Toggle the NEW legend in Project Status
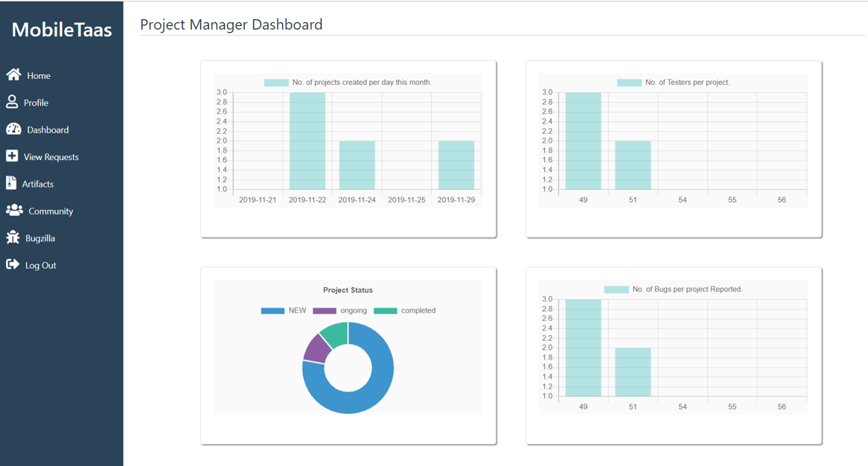 [x=284, y=310]
